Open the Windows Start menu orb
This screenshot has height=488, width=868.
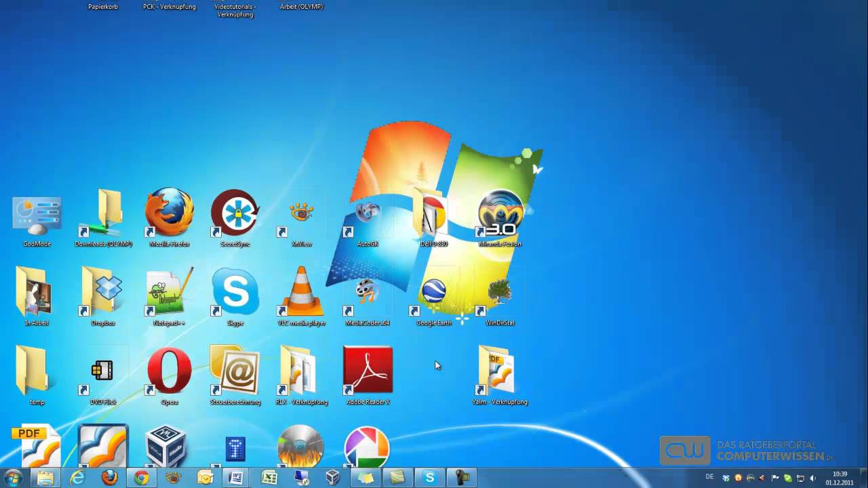coord(14,478)
